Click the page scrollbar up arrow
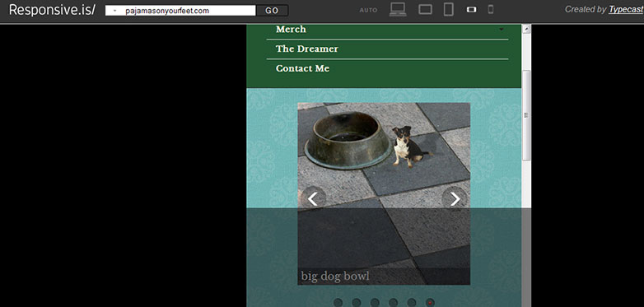The width and height of the screenshot is (644, 307). point(526,29)
